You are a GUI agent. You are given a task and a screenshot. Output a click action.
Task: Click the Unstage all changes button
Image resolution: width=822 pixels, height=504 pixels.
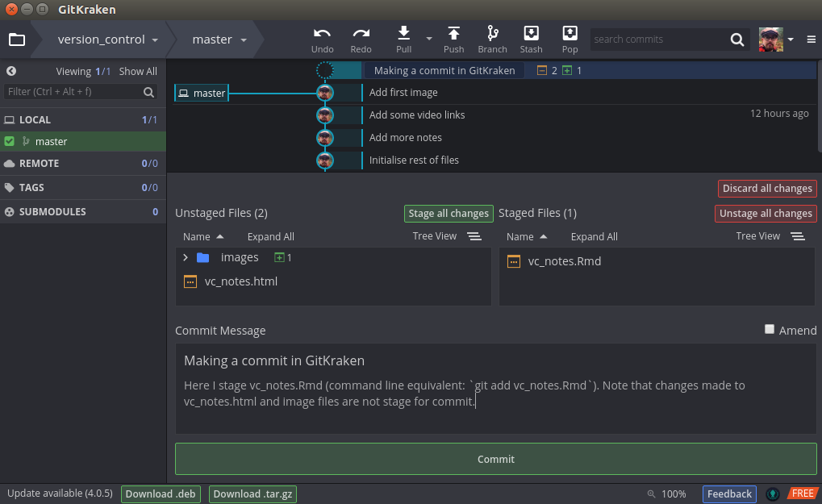click(766, 213)
